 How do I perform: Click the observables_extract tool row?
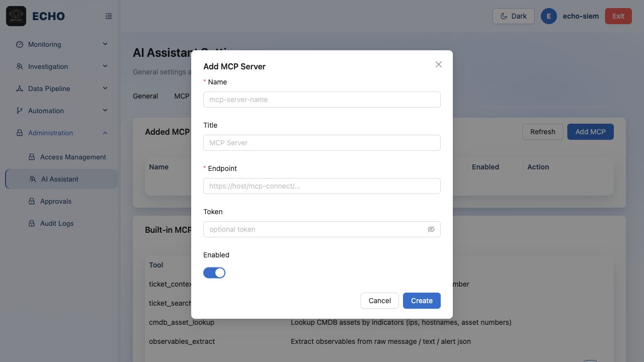click(379, 341)
